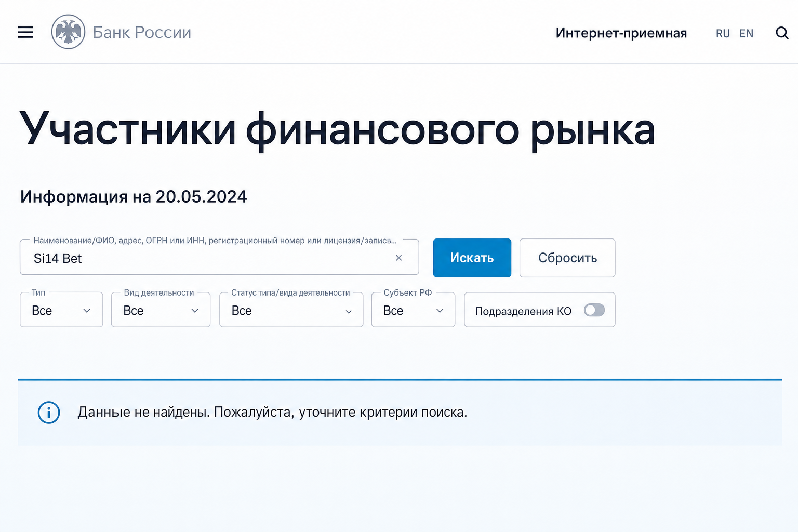
Task: Expand the Статус типа/вида деятельности dropdown
Action: tap(291, 310)
